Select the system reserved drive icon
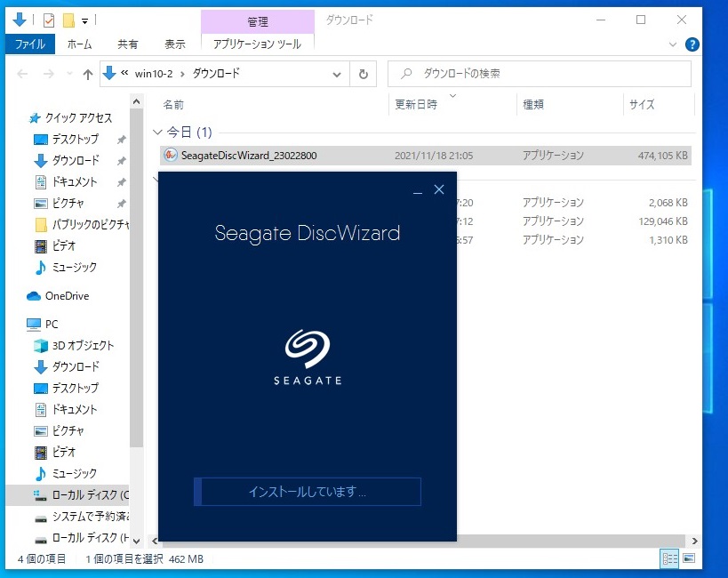 point(41,518)
